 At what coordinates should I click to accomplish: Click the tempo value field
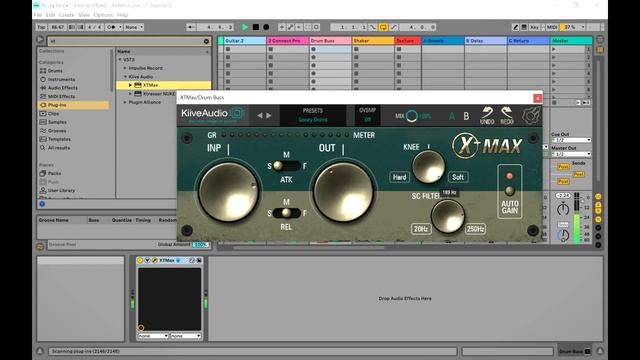pyautogui.click(x=58, y=27)
